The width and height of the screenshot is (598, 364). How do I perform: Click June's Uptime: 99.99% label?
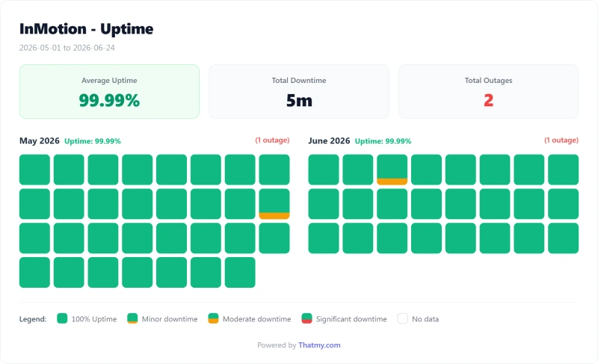pos(383,141)
